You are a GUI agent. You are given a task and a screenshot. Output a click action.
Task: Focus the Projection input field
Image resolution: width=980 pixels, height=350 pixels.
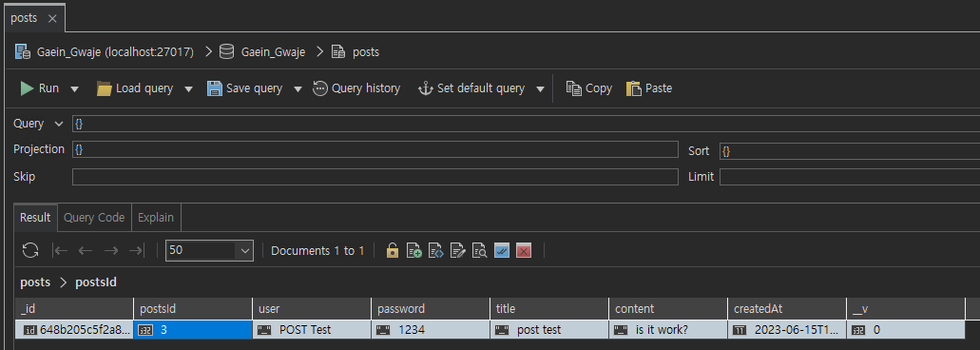pos(375,149)
